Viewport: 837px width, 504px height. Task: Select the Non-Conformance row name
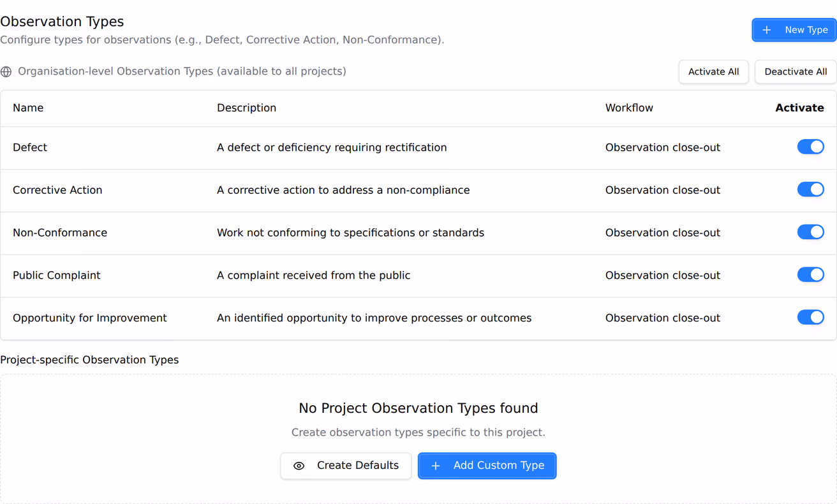click(x=60, y=233)
